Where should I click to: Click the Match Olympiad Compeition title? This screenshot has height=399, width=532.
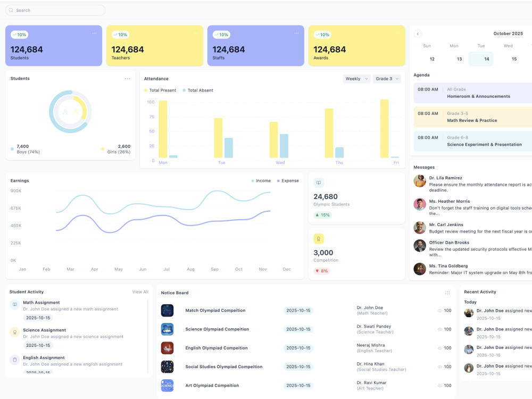(215, 311)
